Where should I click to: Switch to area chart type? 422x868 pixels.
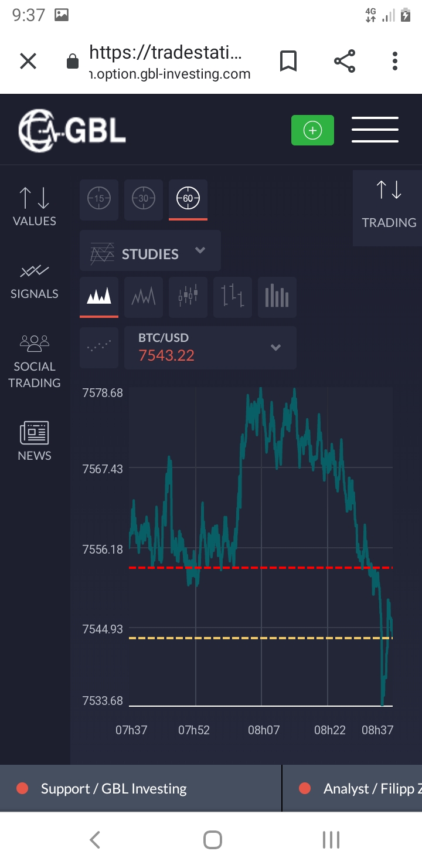[x=99, y=296]
